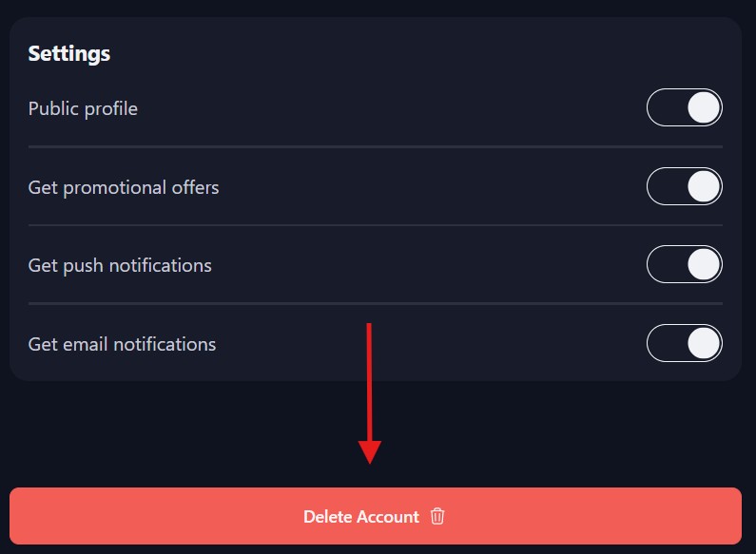The width and height of the screenshot is (756, 554).
Task: Click the "Get push notifications" label
Action: 120,265
